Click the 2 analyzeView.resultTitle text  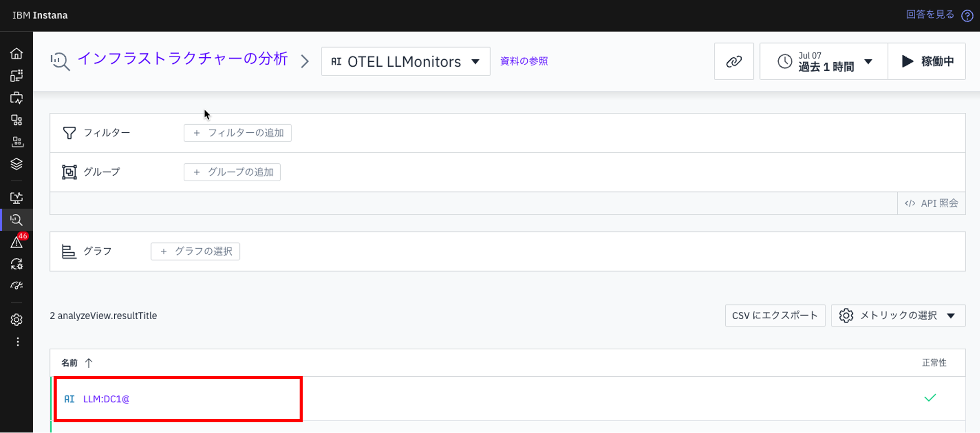pos(103,316)
